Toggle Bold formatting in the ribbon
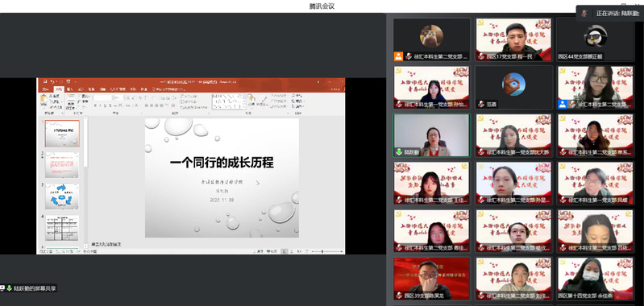This screenshot has width=644, height=306. point(95,105)
